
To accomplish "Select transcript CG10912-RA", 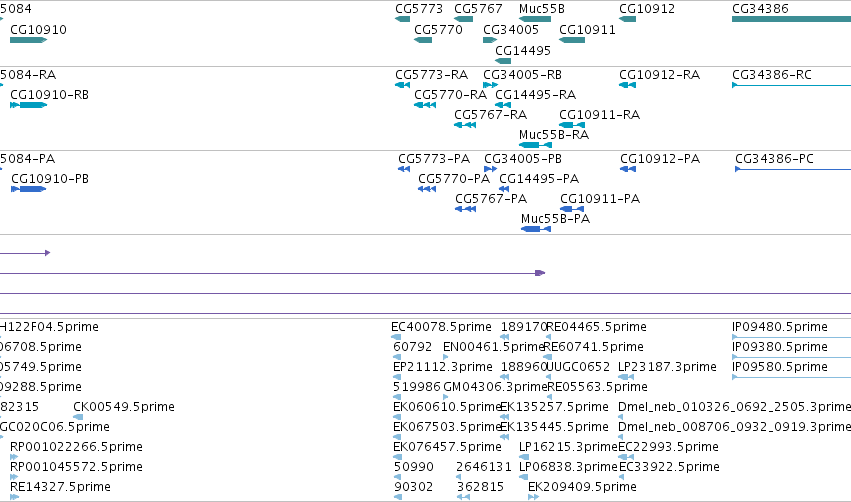I will 627,85.
